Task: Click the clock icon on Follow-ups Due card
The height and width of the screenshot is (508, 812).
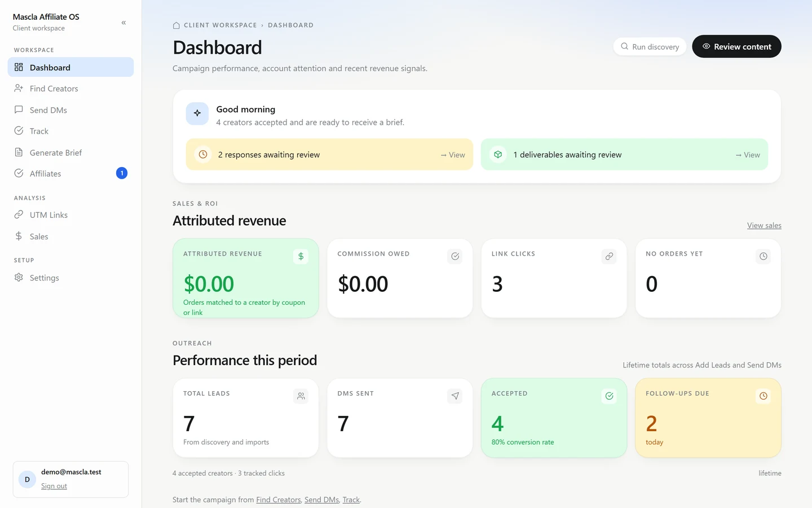Action: 763,396
